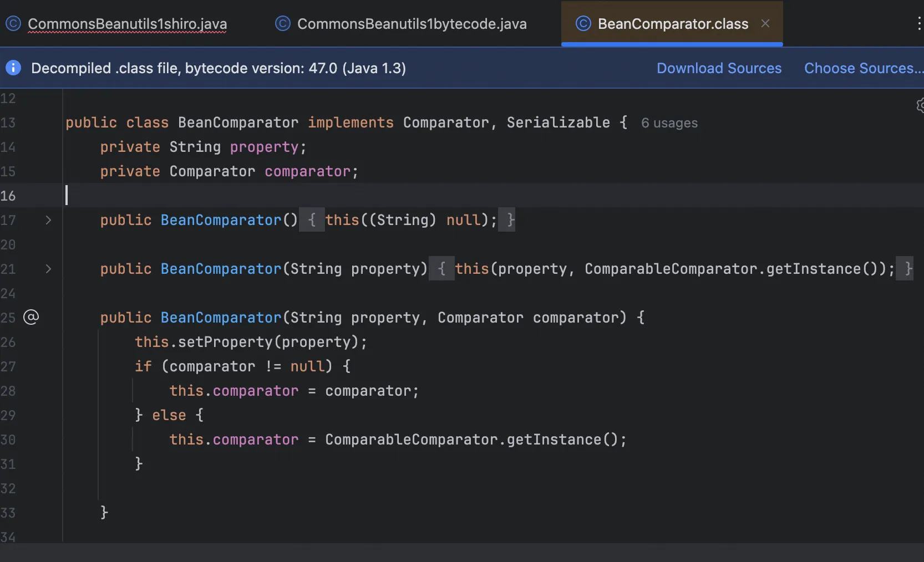Viewport: 924px width, 562px height.
Task: Click the settings icon at editor top right
Action: coord(920,105)
